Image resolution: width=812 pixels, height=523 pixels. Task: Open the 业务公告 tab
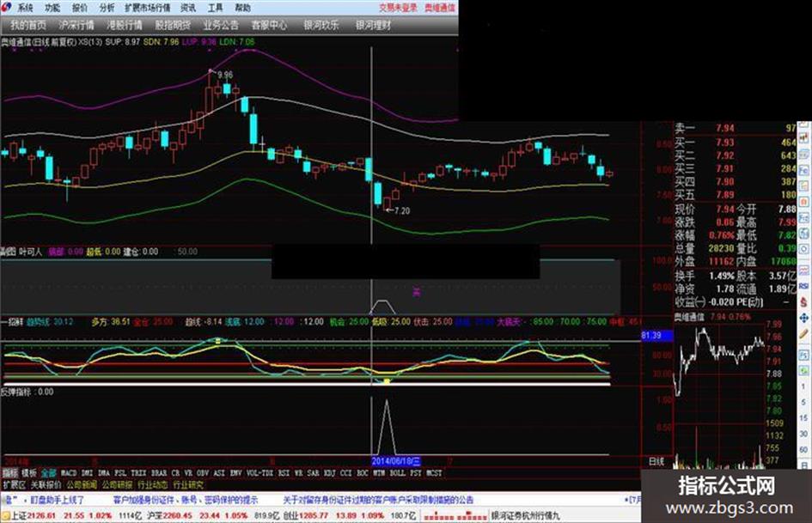[221, 25]
